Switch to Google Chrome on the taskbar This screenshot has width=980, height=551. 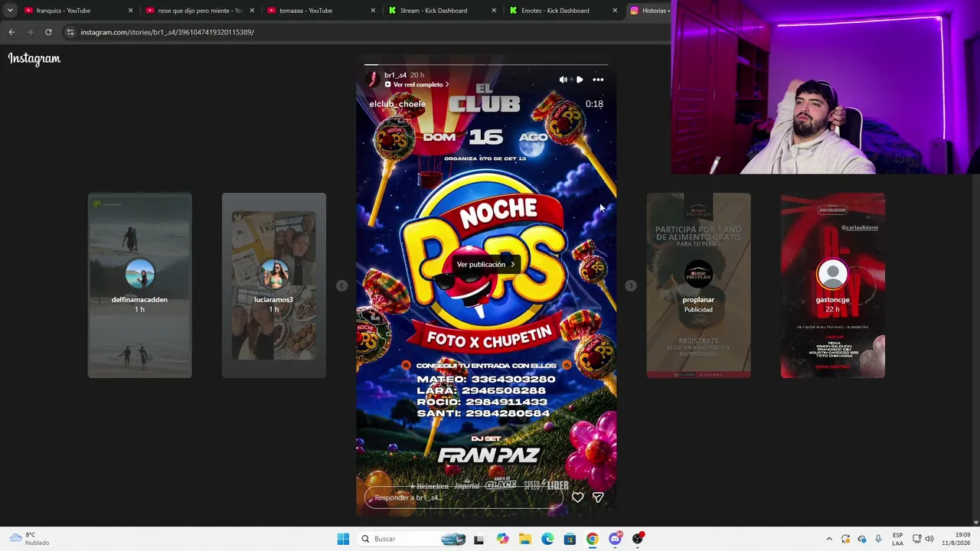(x=593, y=539)
